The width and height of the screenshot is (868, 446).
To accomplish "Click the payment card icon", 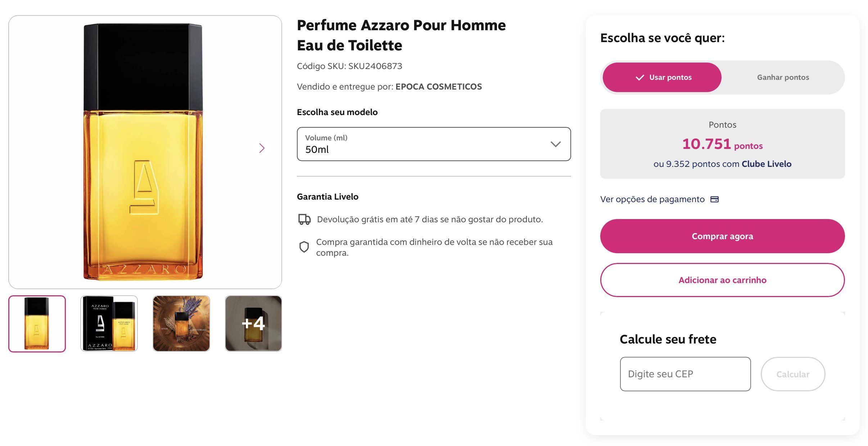I will pos(715,199).
